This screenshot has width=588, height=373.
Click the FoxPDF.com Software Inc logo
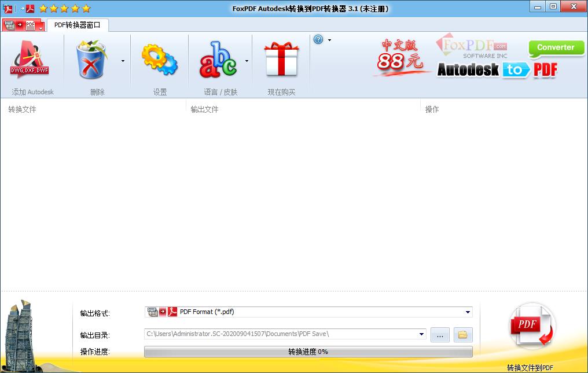[472, 46]
